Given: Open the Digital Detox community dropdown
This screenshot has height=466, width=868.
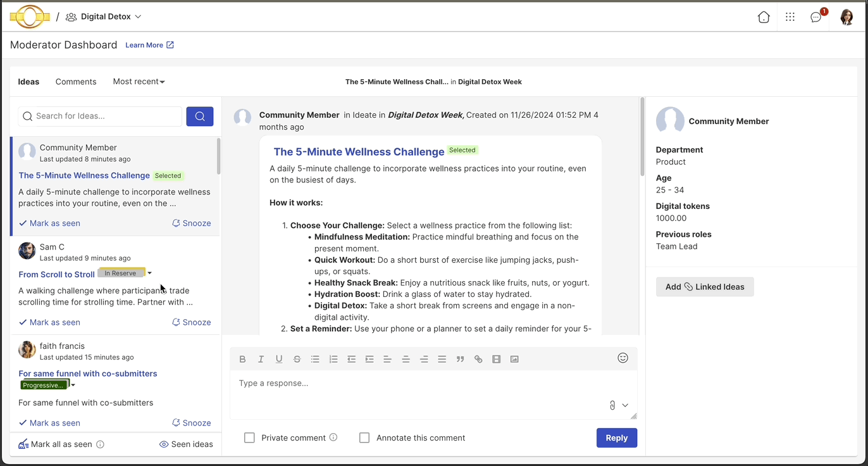Looking at the screenshot, I should pos(104,16).
